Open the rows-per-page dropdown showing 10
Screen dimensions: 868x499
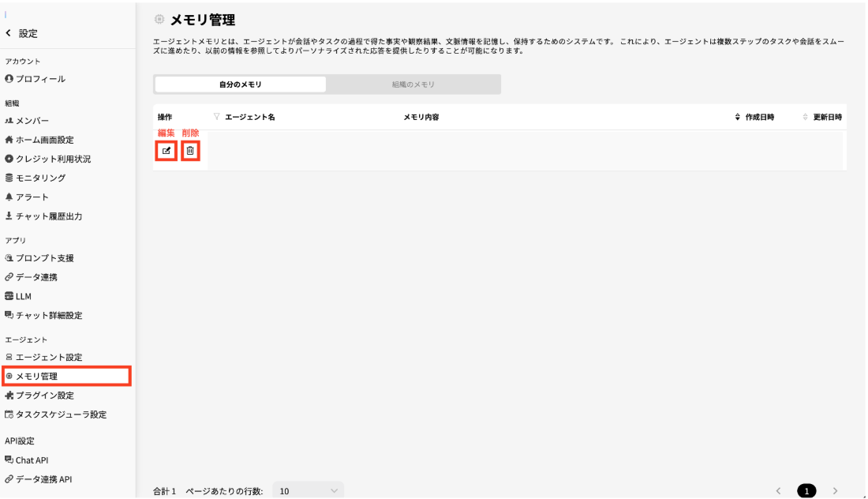[308, 490]
